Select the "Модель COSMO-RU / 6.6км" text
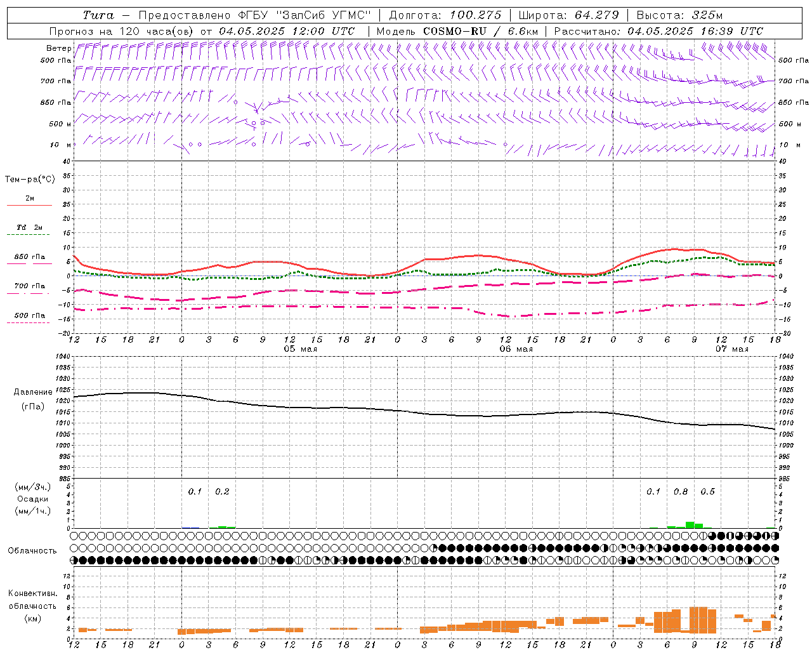The image size is (812, 650). click(457, 31)
